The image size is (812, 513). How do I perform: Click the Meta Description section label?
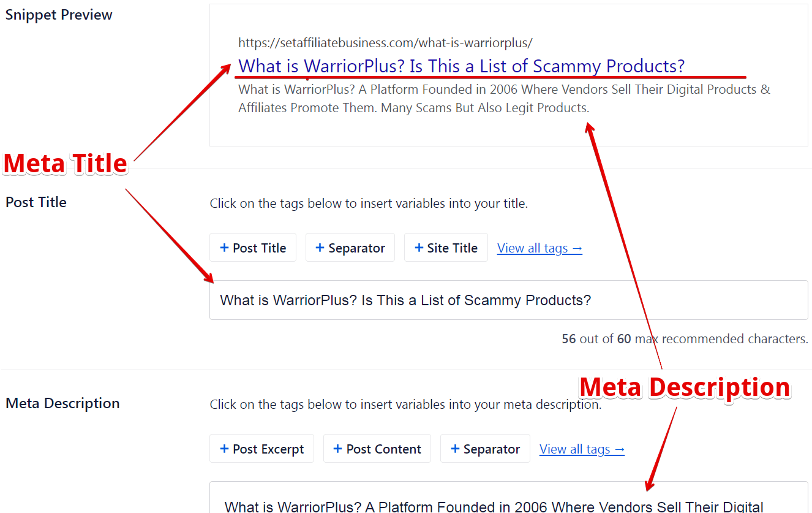click(62, 403)
